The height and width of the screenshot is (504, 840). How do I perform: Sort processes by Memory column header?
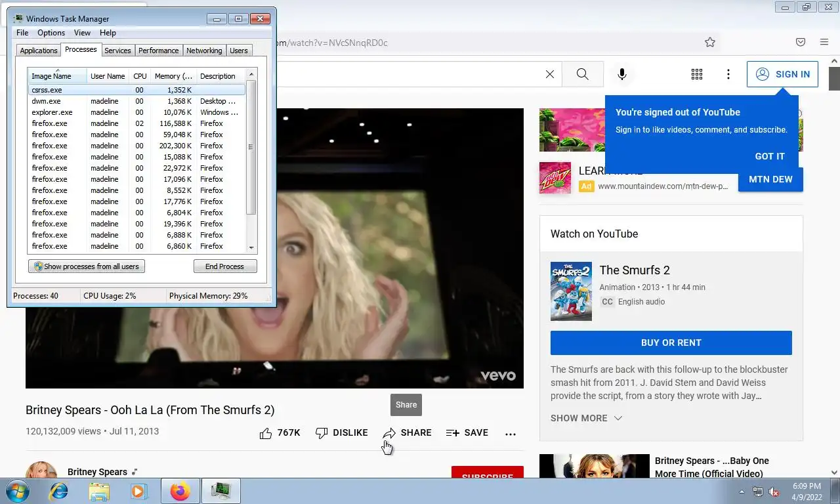click(173, 76)
